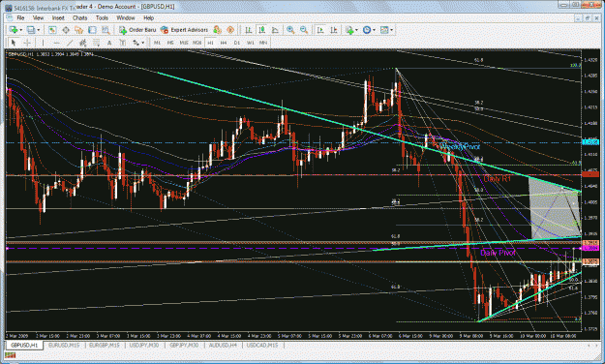Click the connection status bars icon
Screen dimensions: 605x364
11,355
